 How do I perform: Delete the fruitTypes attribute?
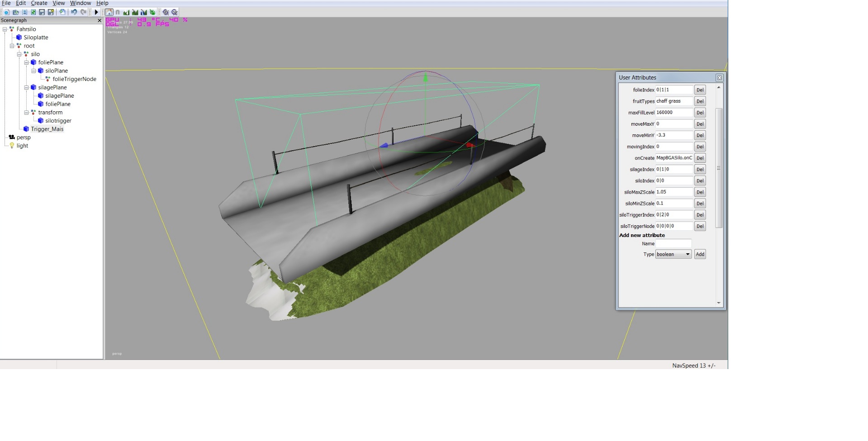(700, 101)
